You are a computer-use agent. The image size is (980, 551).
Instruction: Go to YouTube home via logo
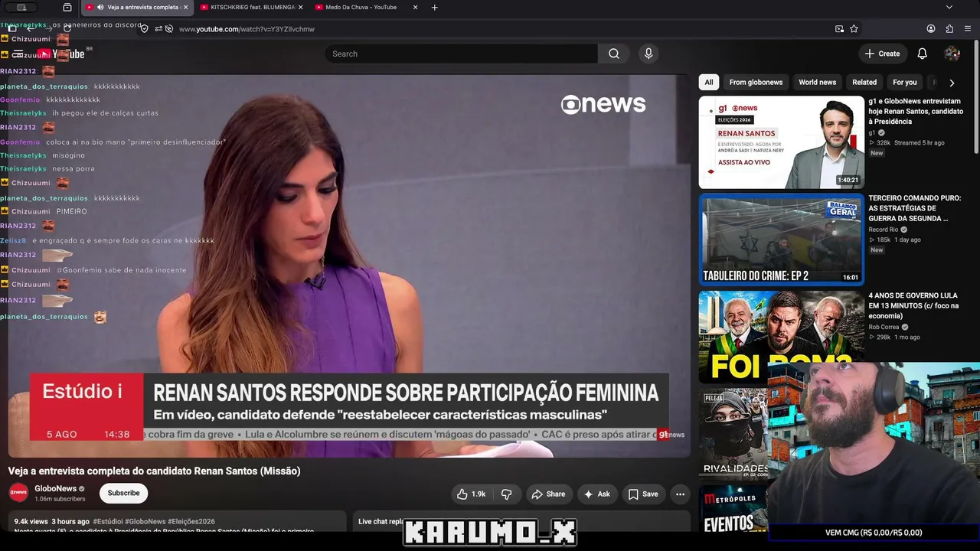tap(61, 54)
